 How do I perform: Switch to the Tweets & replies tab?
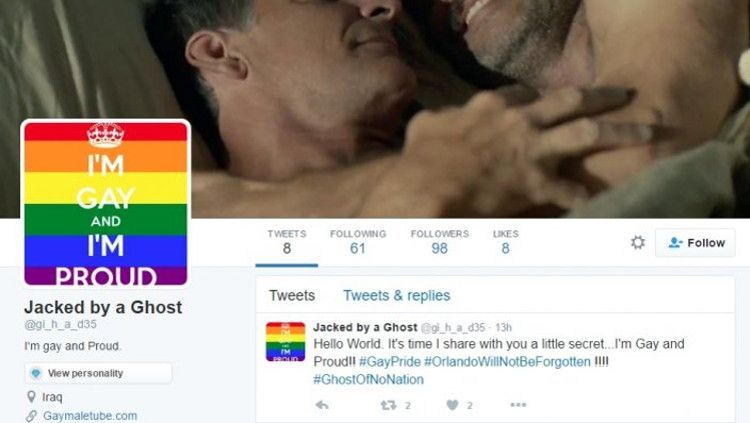coord(397,295)
